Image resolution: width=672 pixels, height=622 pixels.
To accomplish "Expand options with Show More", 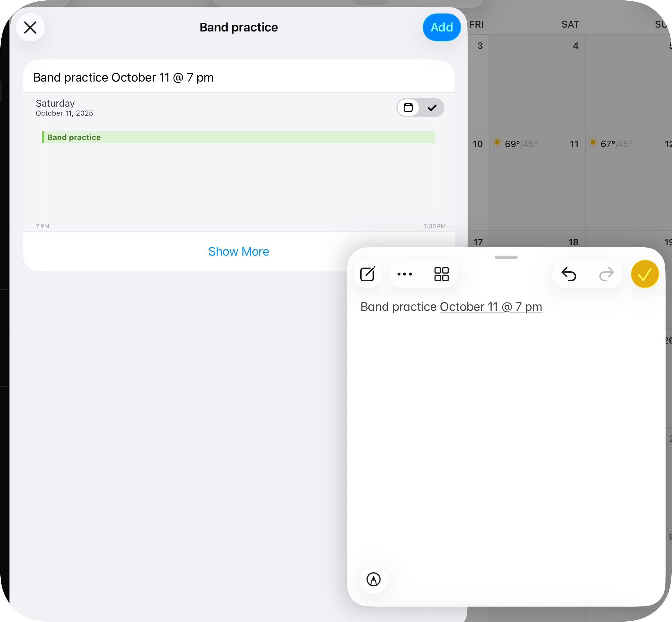I will (x=238, y=251).
